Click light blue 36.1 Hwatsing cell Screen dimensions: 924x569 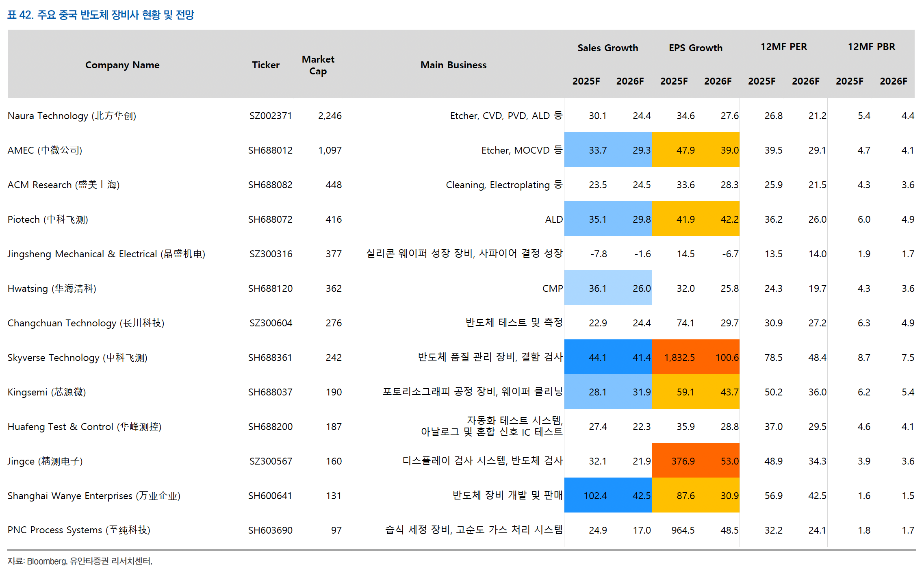597,289
